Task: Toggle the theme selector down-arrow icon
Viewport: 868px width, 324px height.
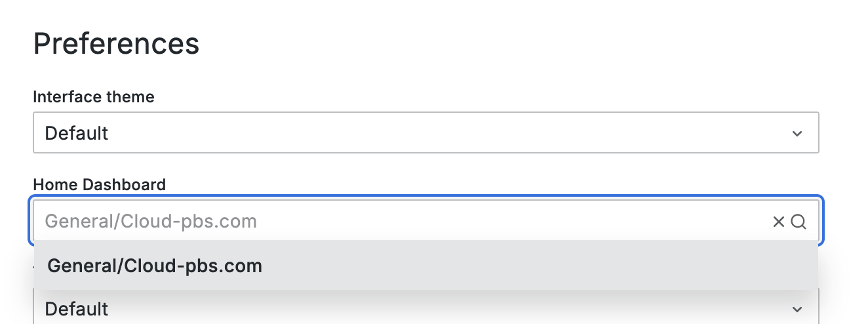Action: pos(797,133)
